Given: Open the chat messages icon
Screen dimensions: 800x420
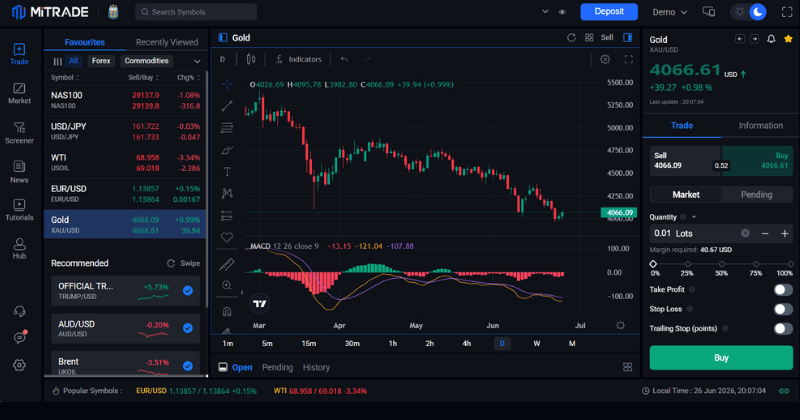Looking at the screenshot, I should 19,337.
